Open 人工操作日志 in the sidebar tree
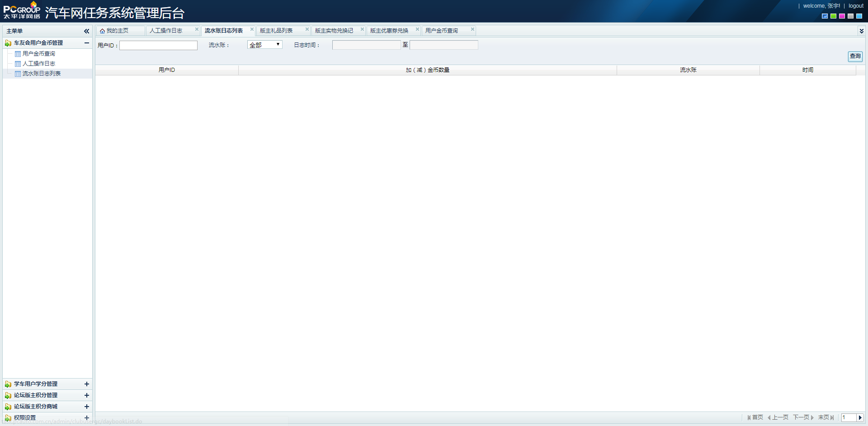The width and height of the screenshot is (868, 426). click(x=38, y=64)
